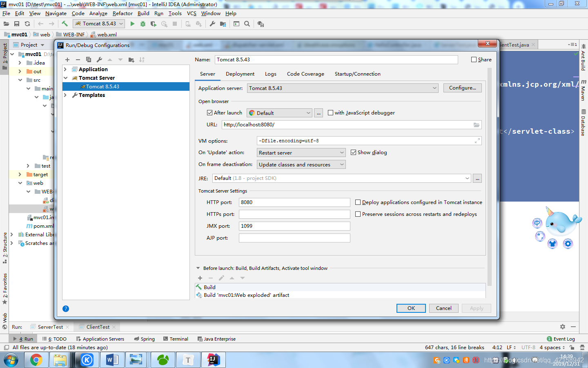Open Application server Tomcat 8.5.43 dropdown
The width and height of the screenshot is (588, 368).
[x=343, y=88]
